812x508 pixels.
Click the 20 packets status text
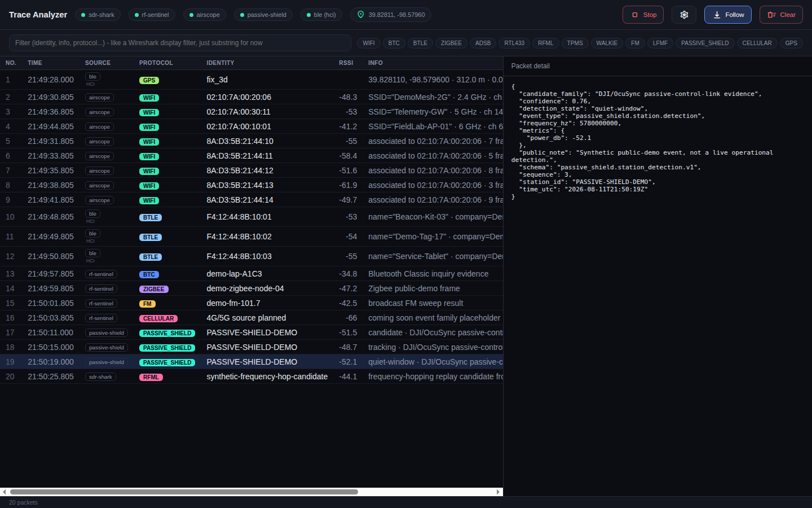pyautogui.click(x=23, y=502)
